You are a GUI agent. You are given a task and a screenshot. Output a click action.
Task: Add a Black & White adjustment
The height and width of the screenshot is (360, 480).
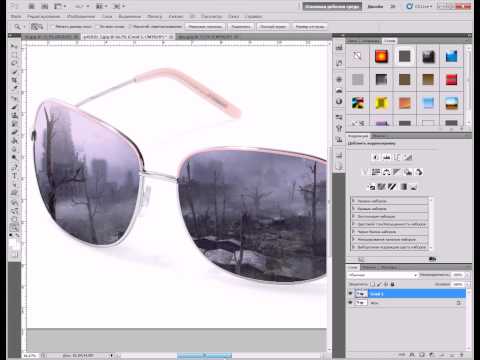[397, 172]
